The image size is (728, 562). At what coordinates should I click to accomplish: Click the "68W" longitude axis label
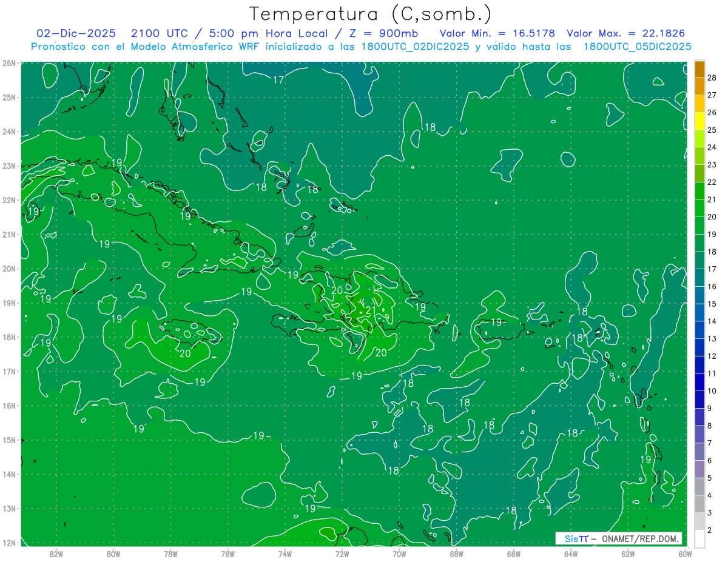(457, 554)
